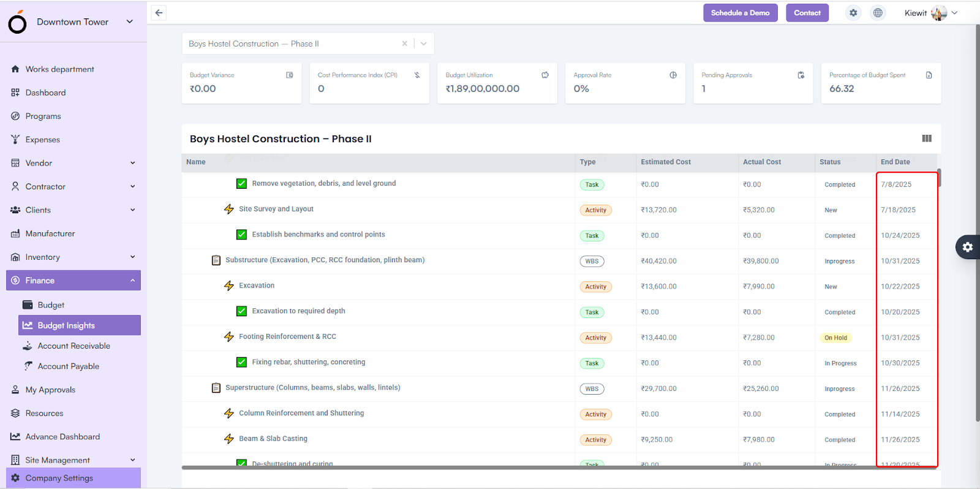The image size is (980, 489).
Task: Sort by End Date column header
Action: click(895, 162)
